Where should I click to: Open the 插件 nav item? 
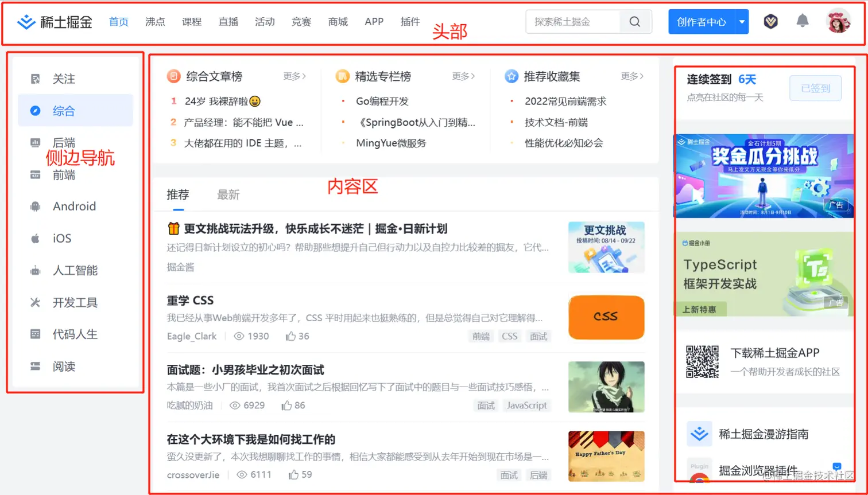point(410,22)
